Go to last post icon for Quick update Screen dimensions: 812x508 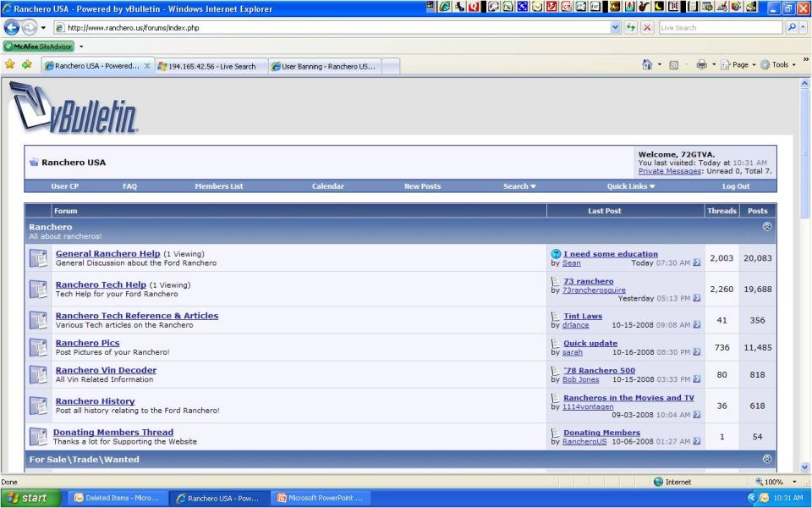(696, 352)
